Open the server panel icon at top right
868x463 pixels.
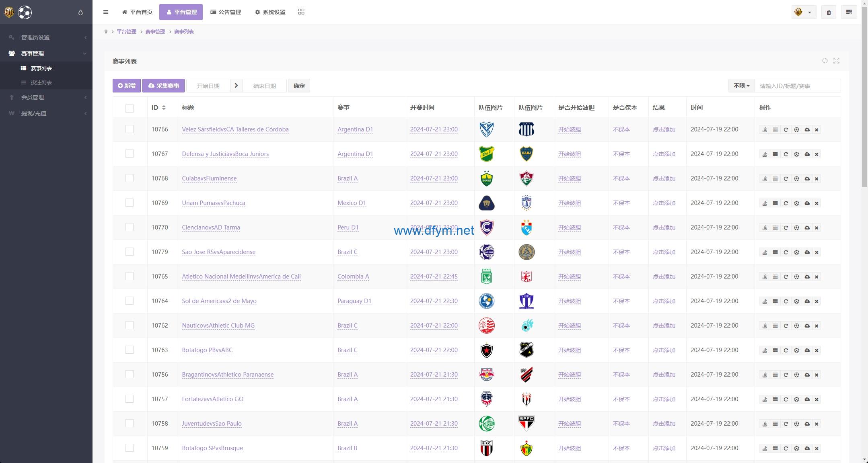tap(849, 12)
